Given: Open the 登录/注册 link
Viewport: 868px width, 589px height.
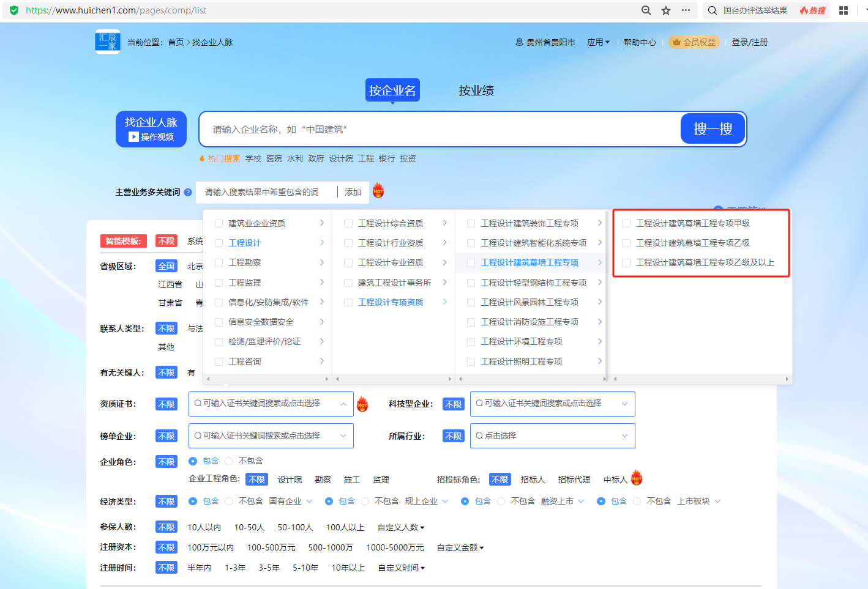Looking at the screenshot, I should point(749,42).
